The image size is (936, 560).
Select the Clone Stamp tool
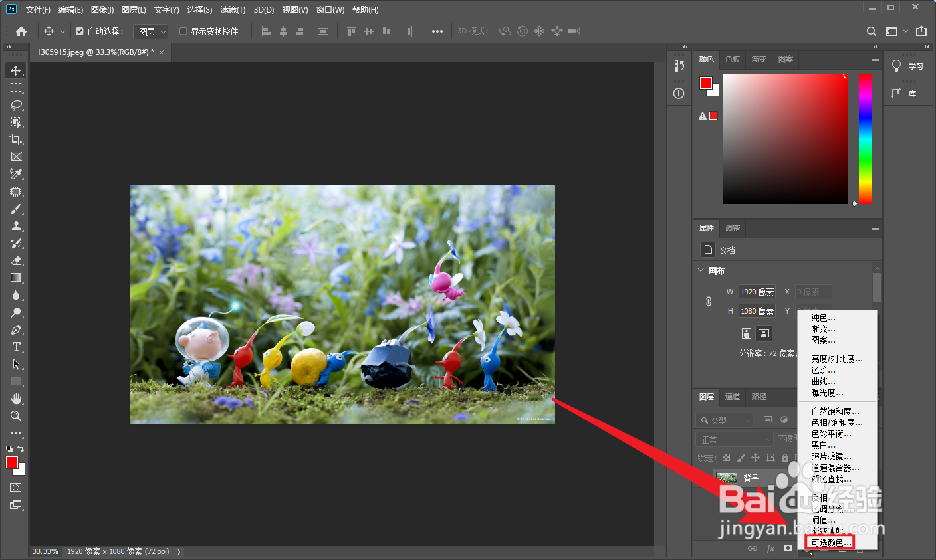(16, 226)
